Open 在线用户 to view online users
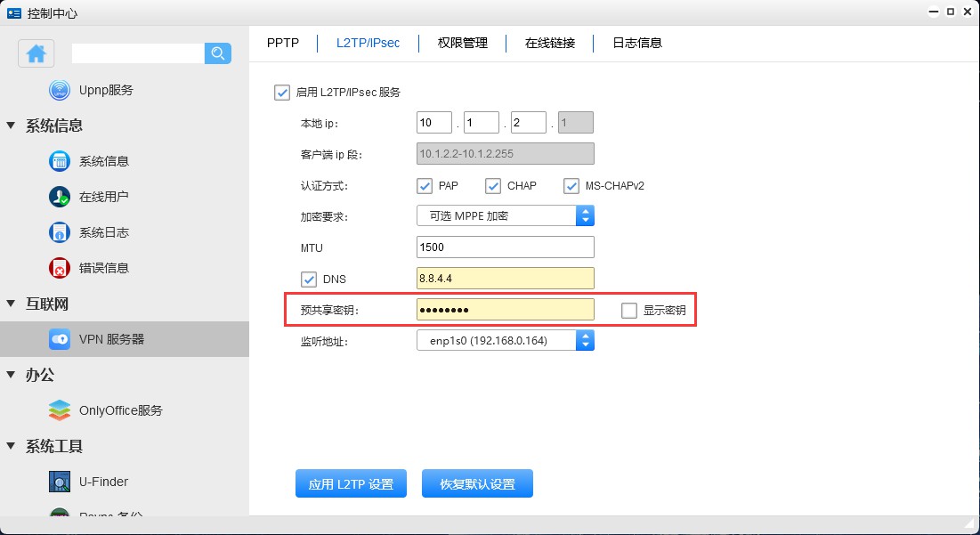Image resolution: width=980 pixels, height=535 pixels. (59, 197)
